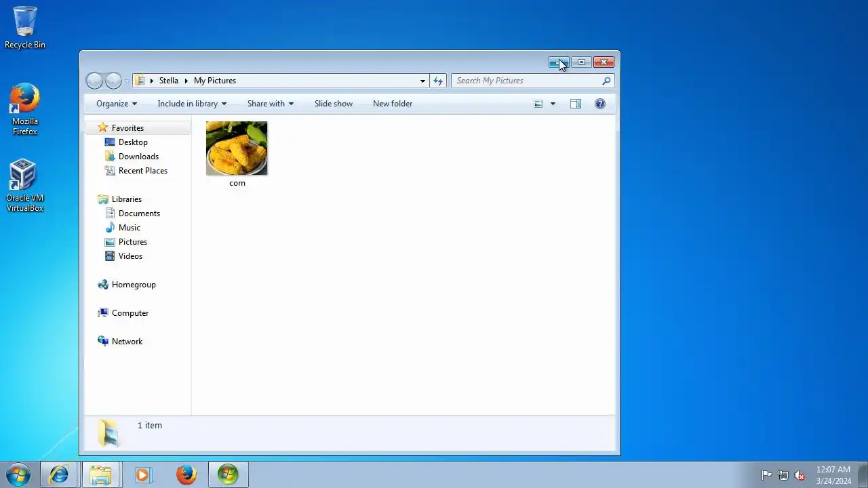Click the Recent Places icon
The image size is (868, 488).
click(110, 171)
